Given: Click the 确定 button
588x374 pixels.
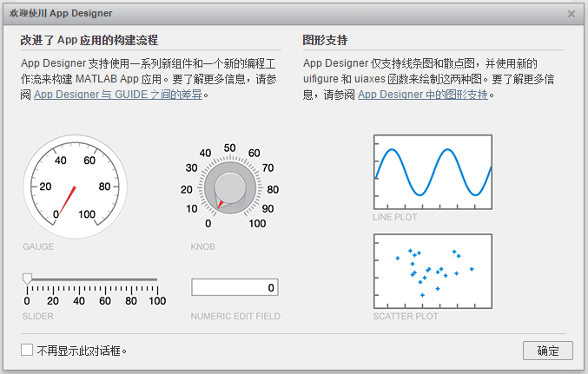Looking at the screenshot, I should pos(548,351).
